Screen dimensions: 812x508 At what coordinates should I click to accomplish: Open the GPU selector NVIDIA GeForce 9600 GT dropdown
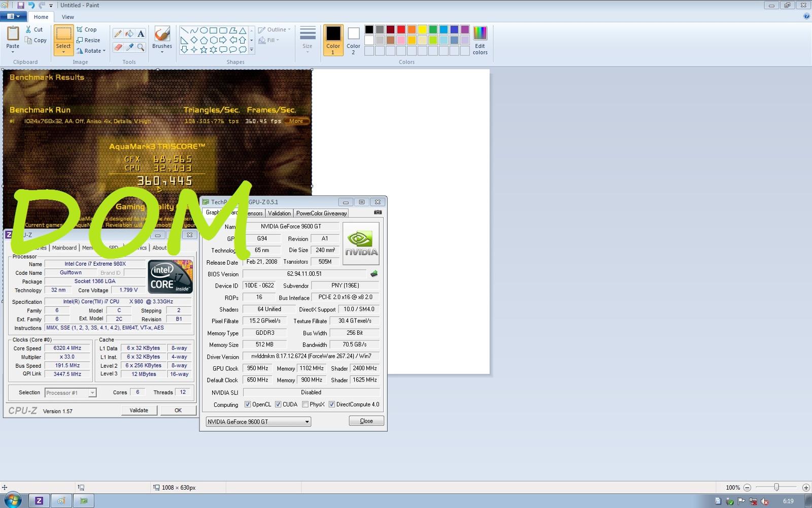point(258,422)
